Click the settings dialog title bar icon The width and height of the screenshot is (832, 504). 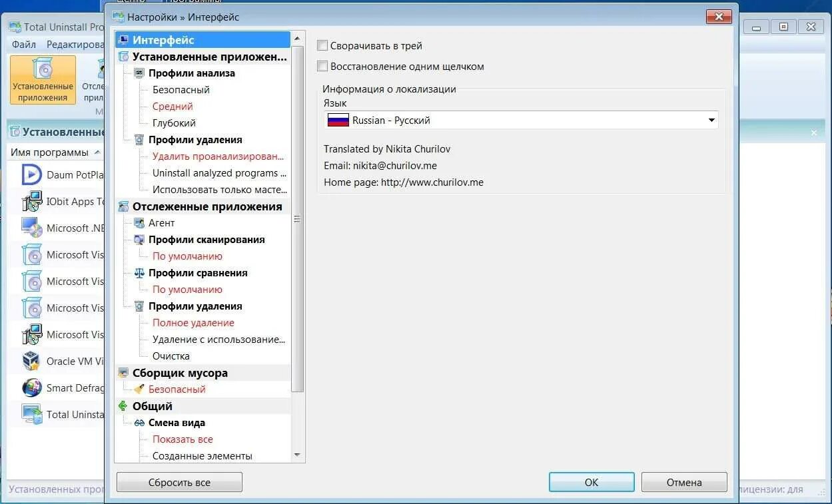coord(119,17)
